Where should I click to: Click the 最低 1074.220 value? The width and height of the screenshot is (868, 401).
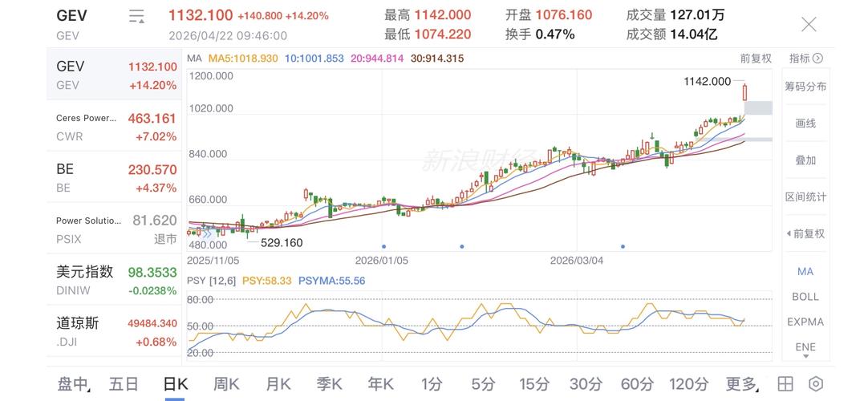[x=428, y=34]
